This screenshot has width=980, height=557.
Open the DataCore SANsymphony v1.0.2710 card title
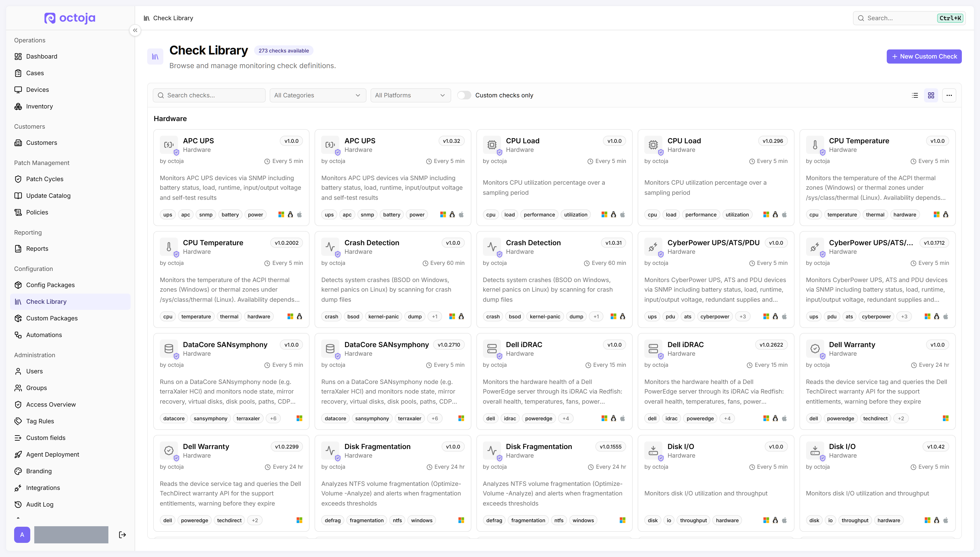point(386,345)
